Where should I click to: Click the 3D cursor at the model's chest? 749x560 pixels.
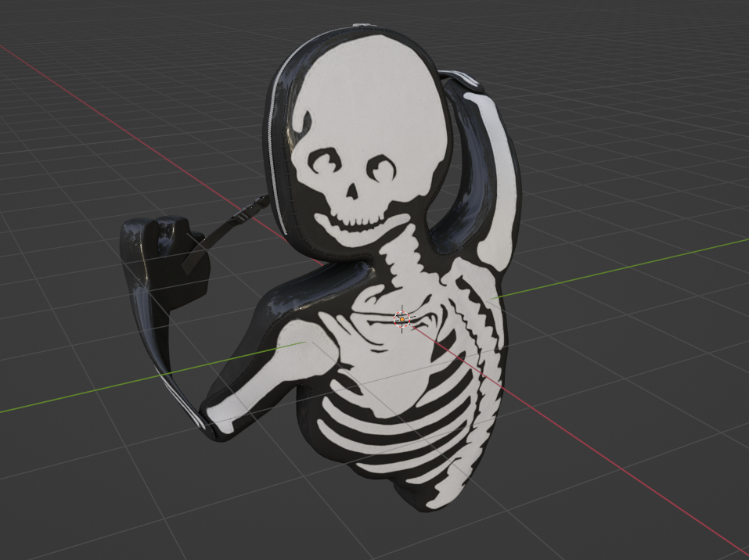pos(402,318)
